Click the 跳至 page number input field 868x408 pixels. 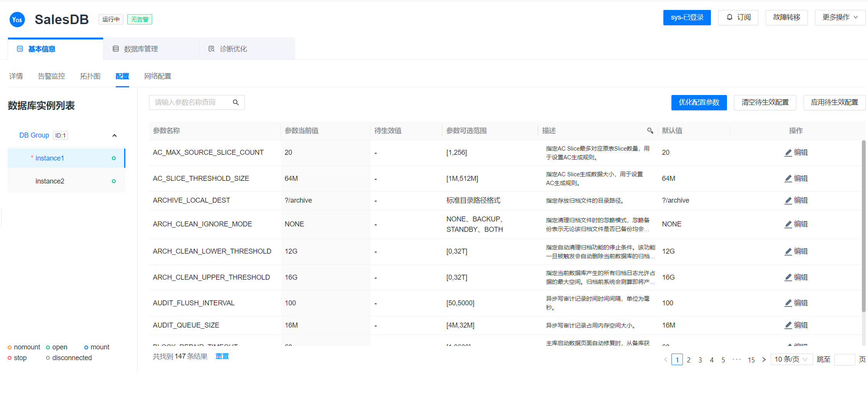pyautogui.click(x=845, y=359)
